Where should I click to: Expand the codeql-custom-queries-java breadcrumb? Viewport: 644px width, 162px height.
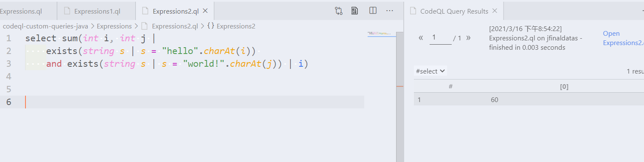[45, 26]
